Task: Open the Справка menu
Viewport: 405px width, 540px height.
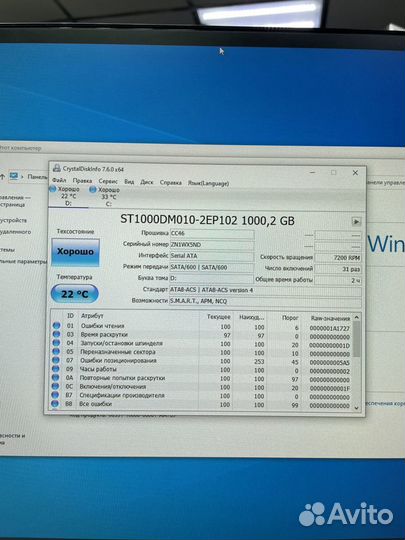Action: 170,183
